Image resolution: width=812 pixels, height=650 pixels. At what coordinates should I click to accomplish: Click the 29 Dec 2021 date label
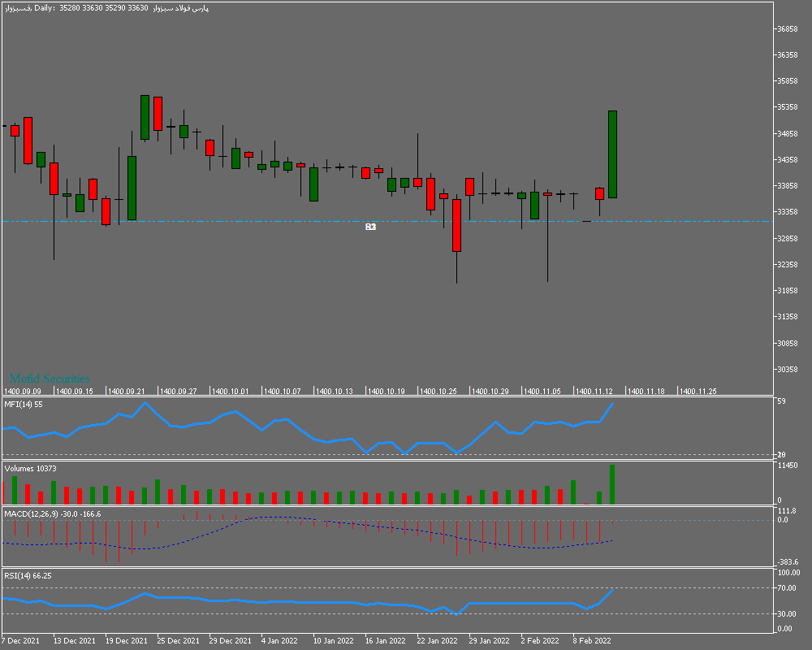pos(231,641)
